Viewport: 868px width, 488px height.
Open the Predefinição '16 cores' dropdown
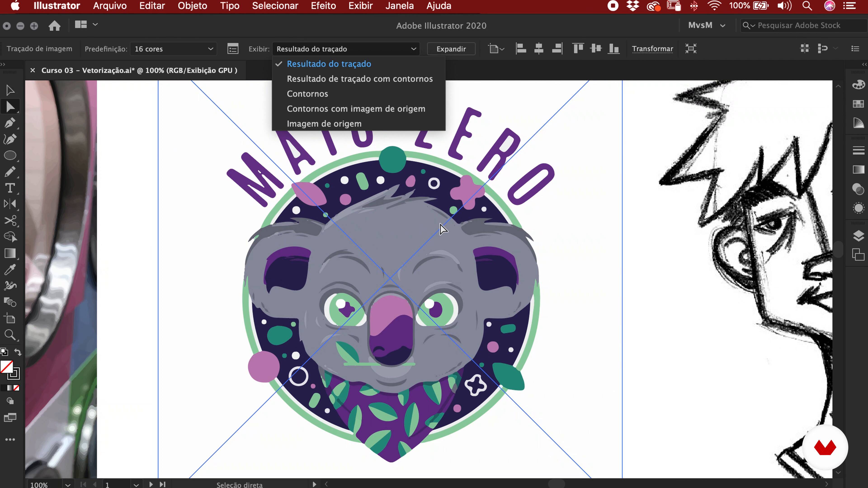tap(174, 49)
